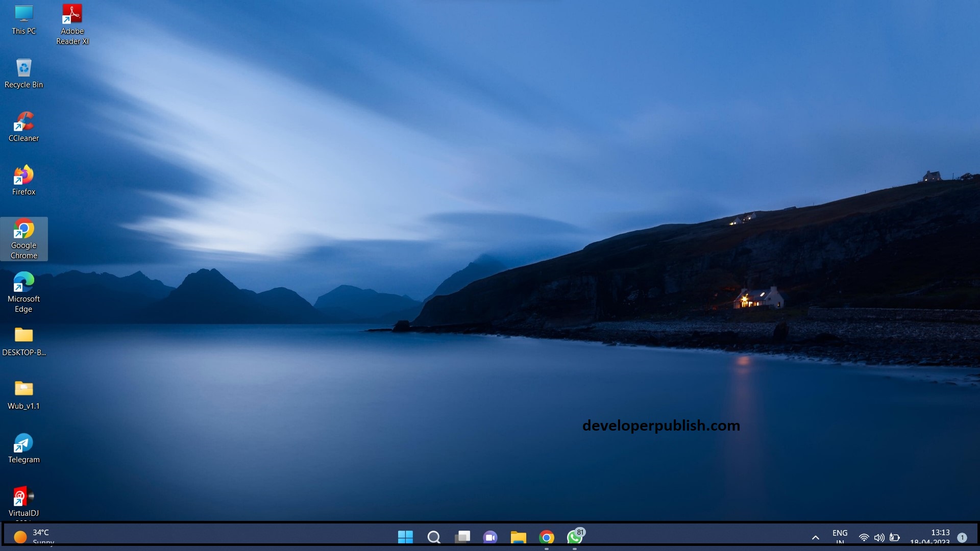This screenshot has height=551, width=980.
Task: Open Adobe Reader XI
Action: (72, 14)
